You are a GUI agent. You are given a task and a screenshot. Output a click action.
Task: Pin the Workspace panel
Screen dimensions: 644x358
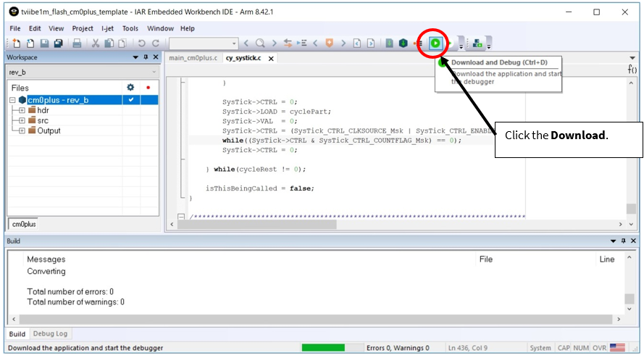(x=146, y=57)
